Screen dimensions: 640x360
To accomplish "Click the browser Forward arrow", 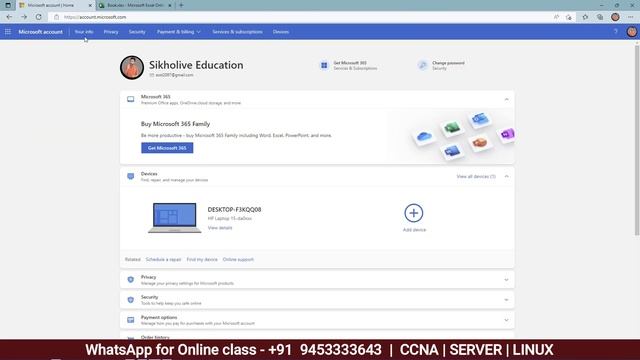I will coord(24,17).
